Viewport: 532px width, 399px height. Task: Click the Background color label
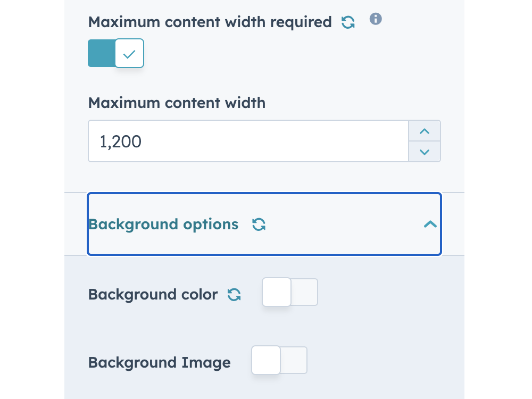153,294
